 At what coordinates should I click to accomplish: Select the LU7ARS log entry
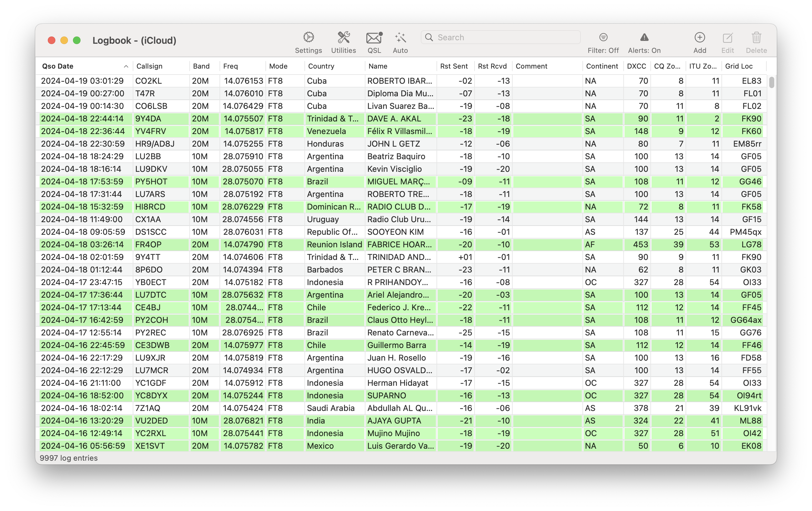click(x=401, y=194)
